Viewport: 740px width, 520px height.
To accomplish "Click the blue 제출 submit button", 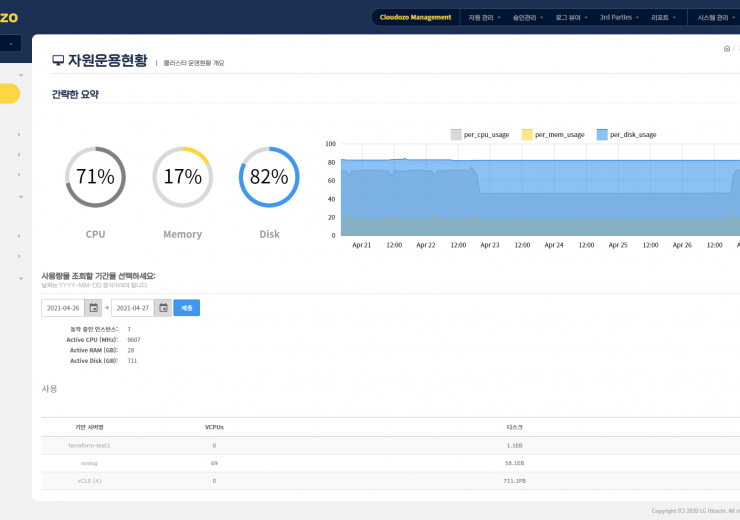I will tap(186, 308).
